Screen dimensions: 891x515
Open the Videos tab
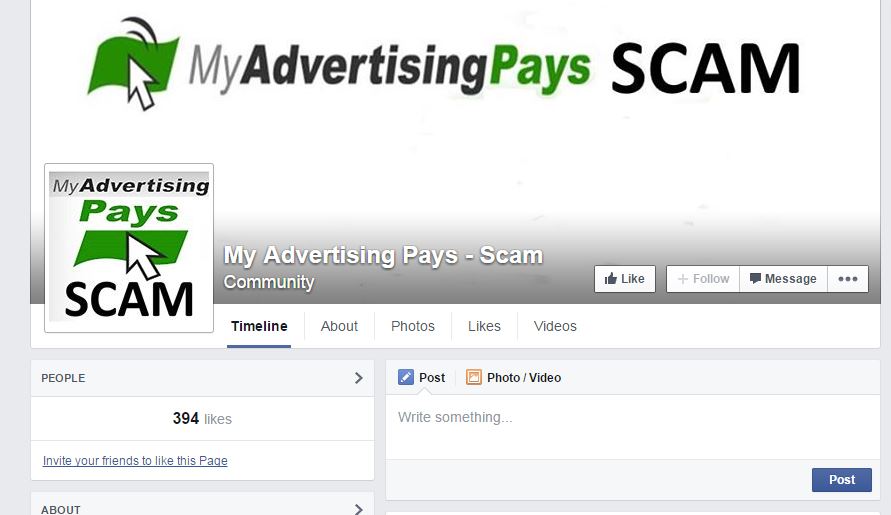(x=555, y=326)
